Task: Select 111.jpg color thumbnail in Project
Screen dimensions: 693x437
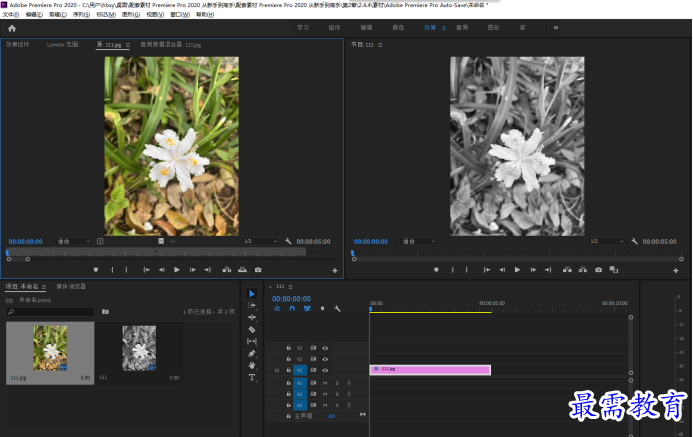Action: pyautogui.click(x=50, y=348)
